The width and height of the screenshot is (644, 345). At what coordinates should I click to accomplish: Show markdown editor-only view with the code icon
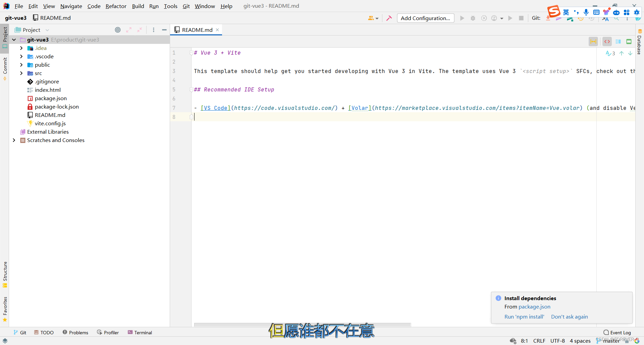pyautogui.click(x=607, y=41)
